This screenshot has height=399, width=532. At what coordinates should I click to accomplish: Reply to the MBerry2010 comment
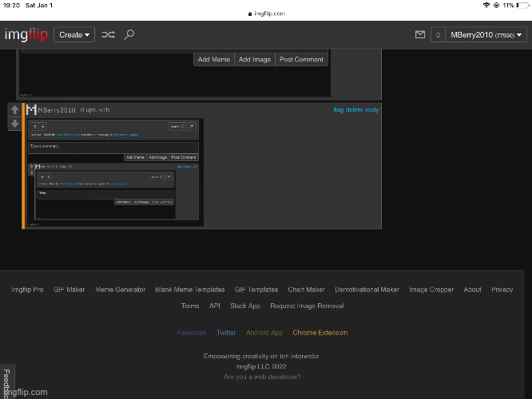(x=372, y=110)
